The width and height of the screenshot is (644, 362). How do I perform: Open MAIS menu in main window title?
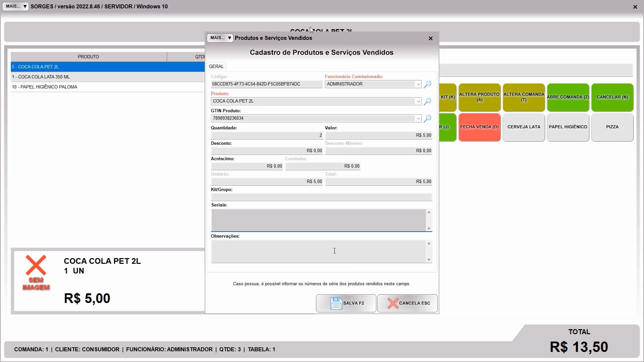tap(15, 6)
